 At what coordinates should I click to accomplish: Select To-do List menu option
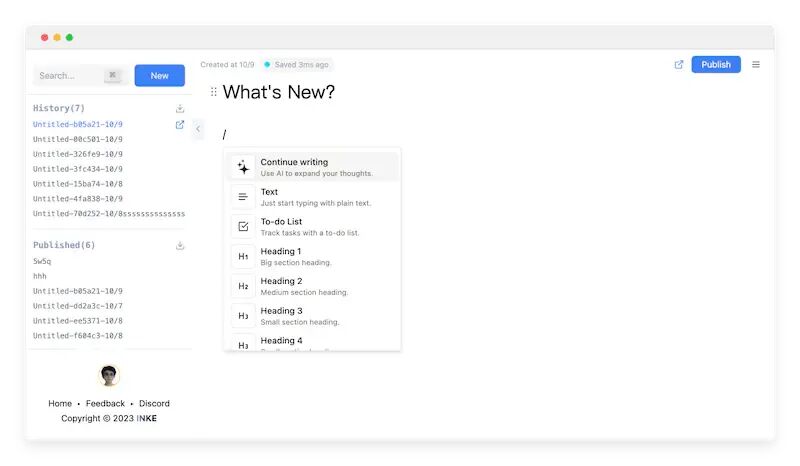tap(312, 227)
